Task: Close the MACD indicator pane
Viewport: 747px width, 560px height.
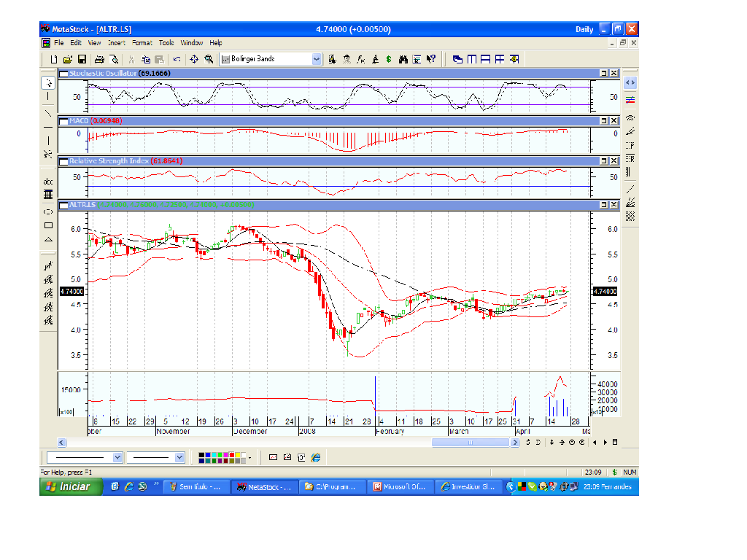Action: pyautogui.click(x=614, y=121)
